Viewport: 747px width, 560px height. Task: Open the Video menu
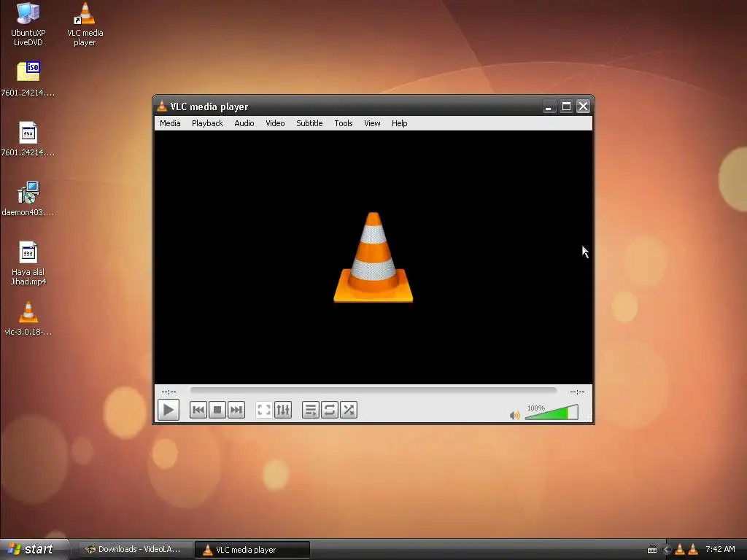(275, 123)
